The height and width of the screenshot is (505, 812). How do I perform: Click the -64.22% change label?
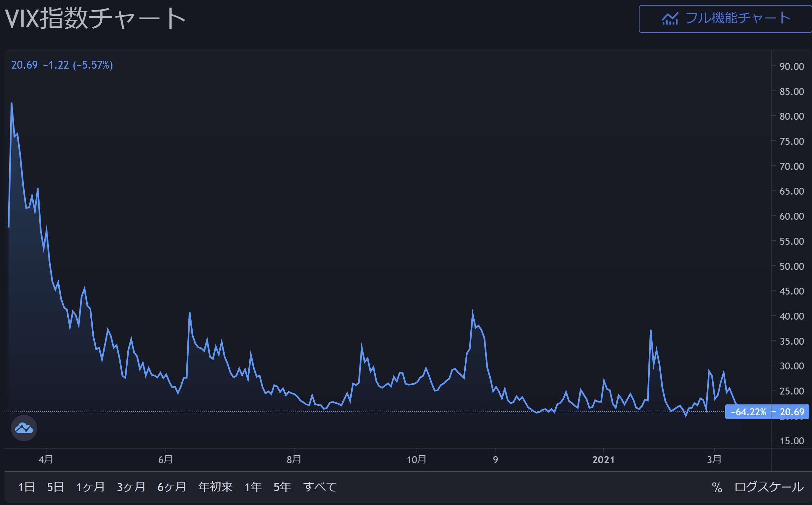(x=748, y=412)
